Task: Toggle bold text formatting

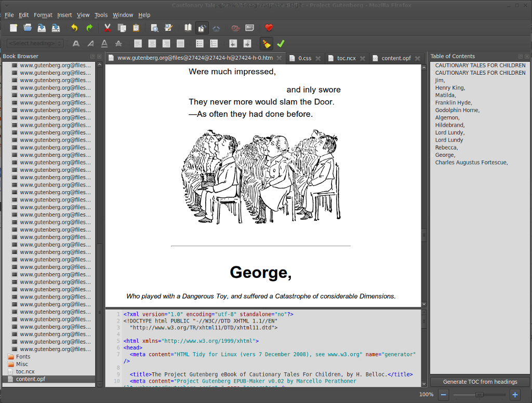Action: click(76, 44)
